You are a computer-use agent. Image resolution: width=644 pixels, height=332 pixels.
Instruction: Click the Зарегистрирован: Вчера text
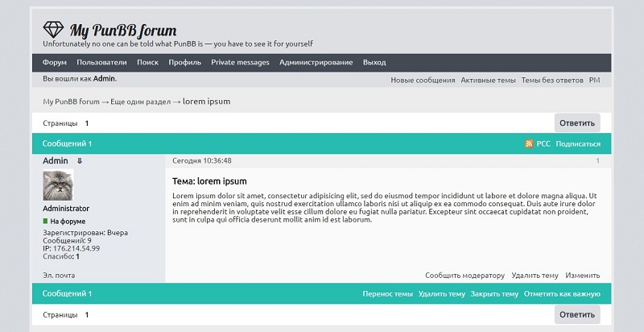tap(85, 233)
